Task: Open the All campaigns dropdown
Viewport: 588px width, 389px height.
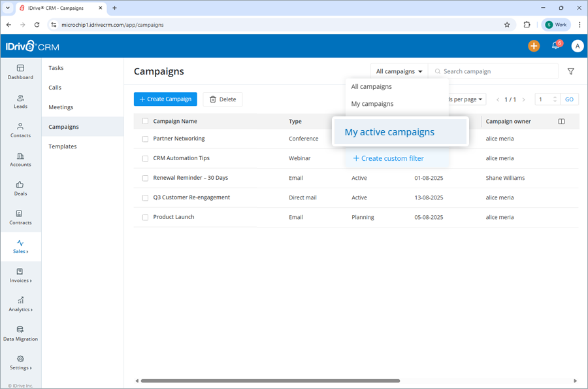Action: (399, 71)
